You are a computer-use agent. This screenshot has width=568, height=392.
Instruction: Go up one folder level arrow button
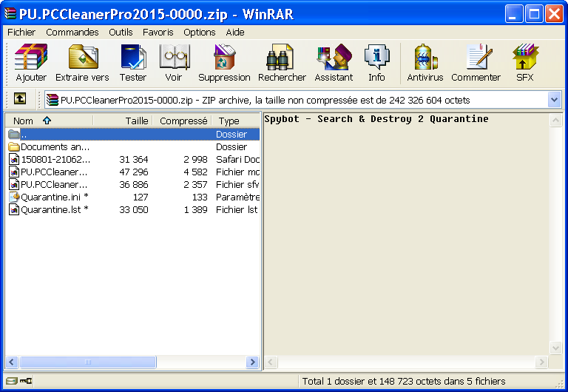pyautogui.click(x=20, y=98)
